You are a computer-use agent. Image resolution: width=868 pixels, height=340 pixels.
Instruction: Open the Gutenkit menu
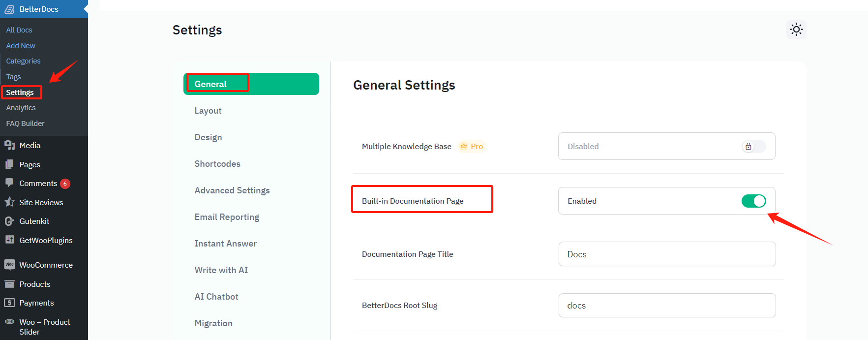click(x=44, y=221)
